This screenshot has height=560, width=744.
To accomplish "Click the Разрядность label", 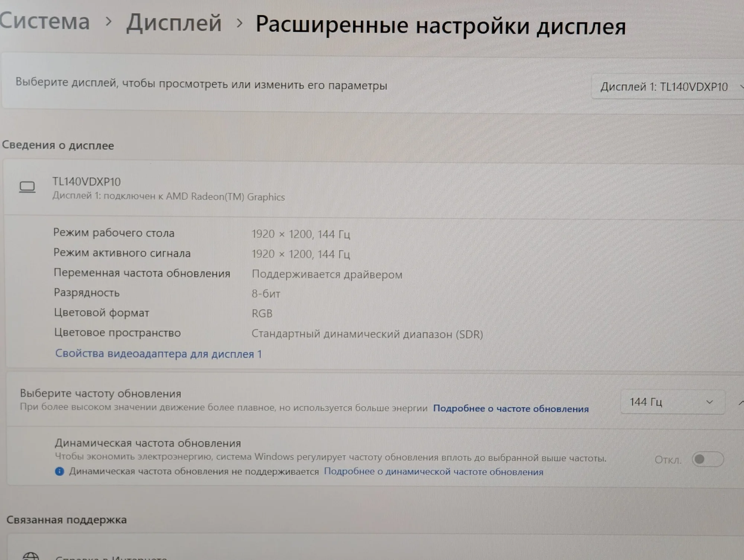I will 87,293.
